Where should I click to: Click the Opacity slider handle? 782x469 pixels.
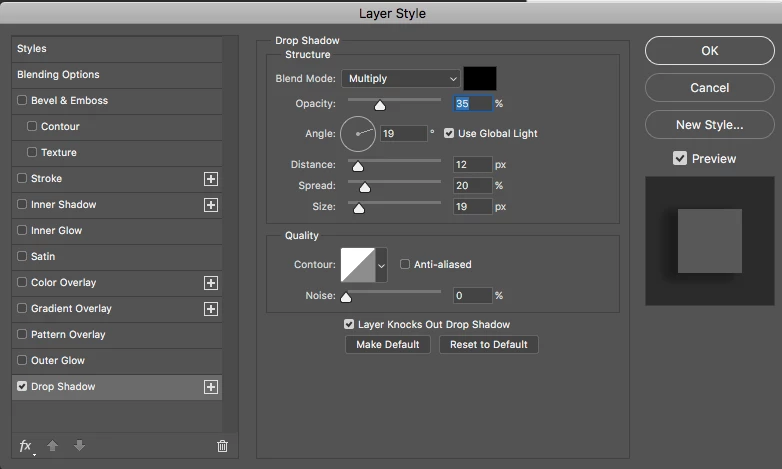click(380, 105)
